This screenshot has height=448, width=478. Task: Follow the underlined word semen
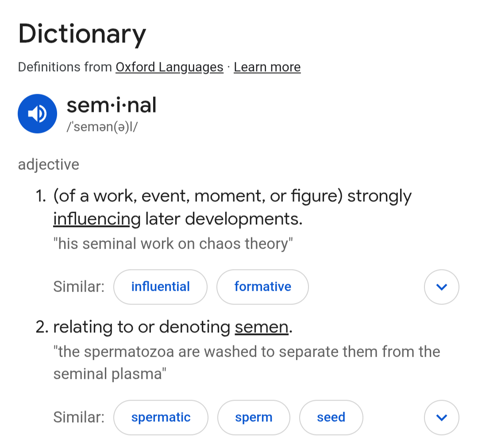click(x=261, y=327)
